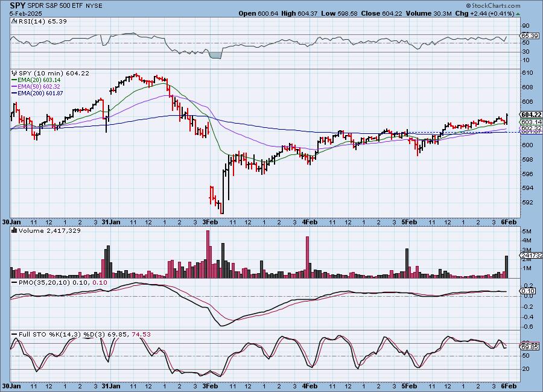Click the RSI indicator icon beside RSI(14)
This screenshot has width=543, height=392.
pyautogui.click(x=14, y=21)
